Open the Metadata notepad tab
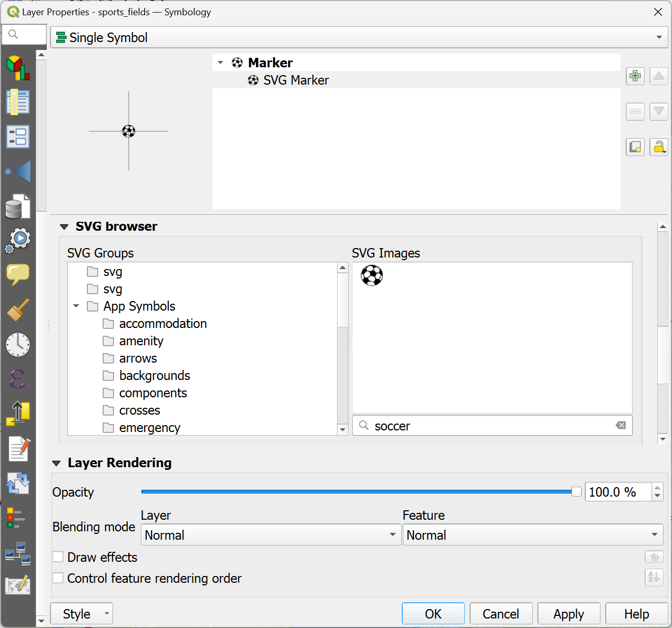Viewport: 672px width, 628px height. tap(18, 448)
